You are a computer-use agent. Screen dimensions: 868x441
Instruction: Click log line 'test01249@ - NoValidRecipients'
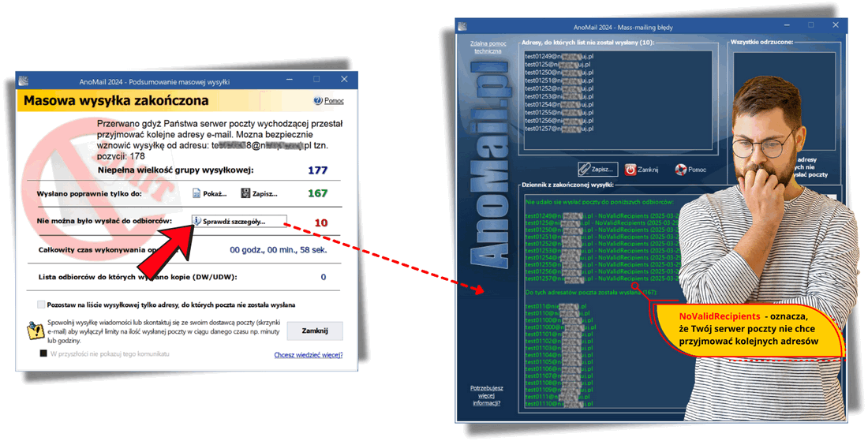602,215
